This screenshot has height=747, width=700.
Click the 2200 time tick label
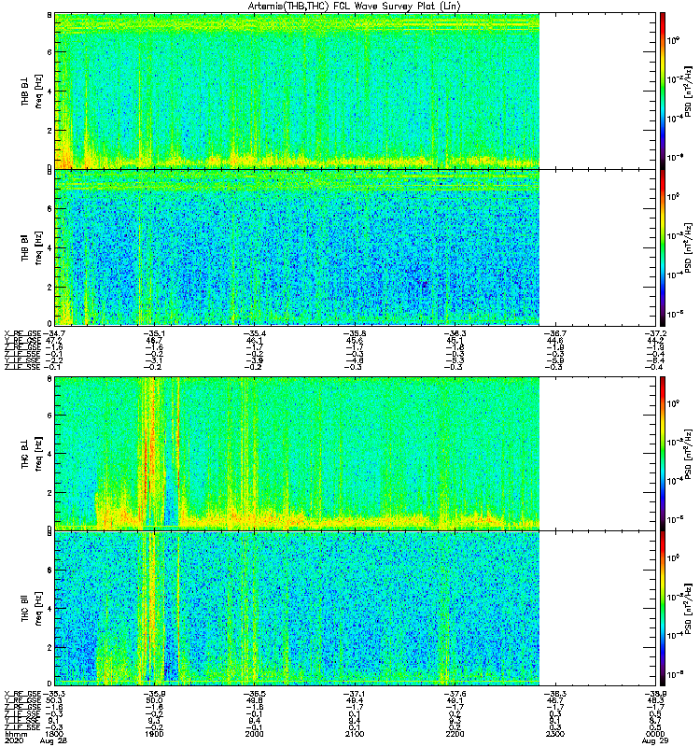455,733
